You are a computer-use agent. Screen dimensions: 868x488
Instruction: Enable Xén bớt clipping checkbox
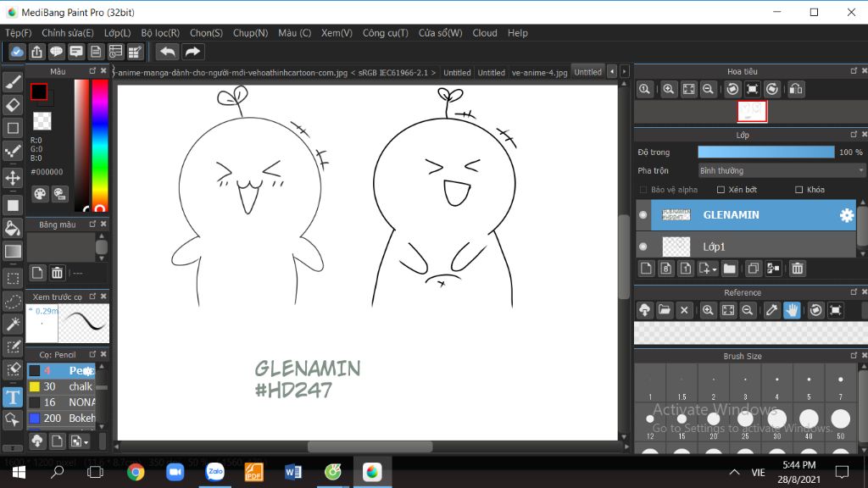[721, 190]
